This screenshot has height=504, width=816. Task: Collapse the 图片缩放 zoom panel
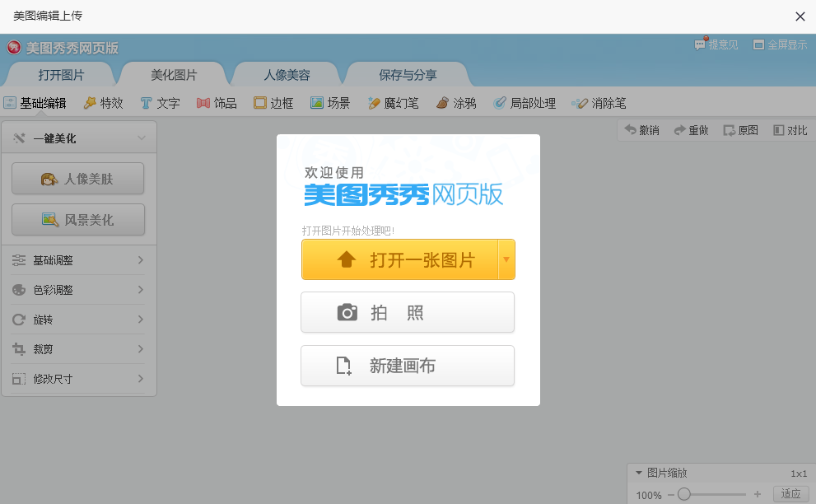pos(639,473)
